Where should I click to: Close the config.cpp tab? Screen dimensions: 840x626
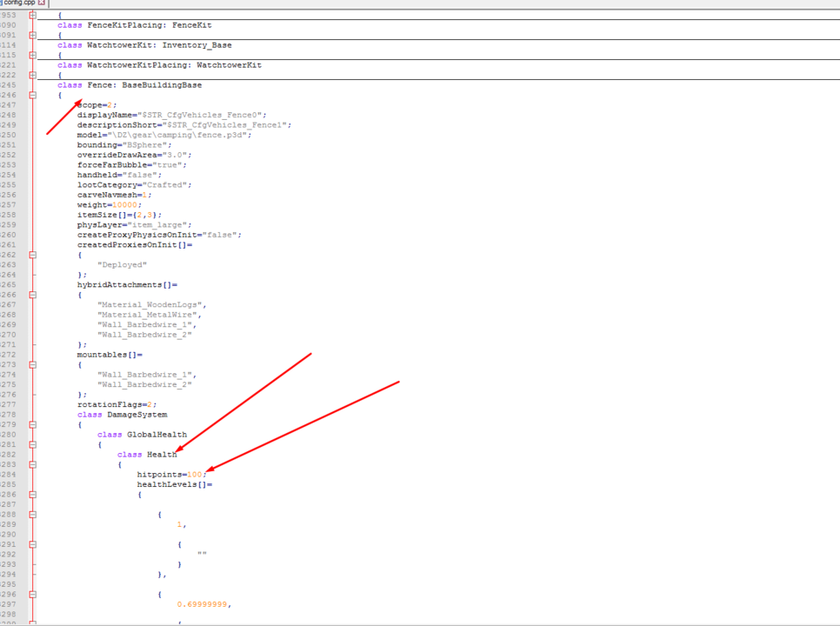pos(42,3)
